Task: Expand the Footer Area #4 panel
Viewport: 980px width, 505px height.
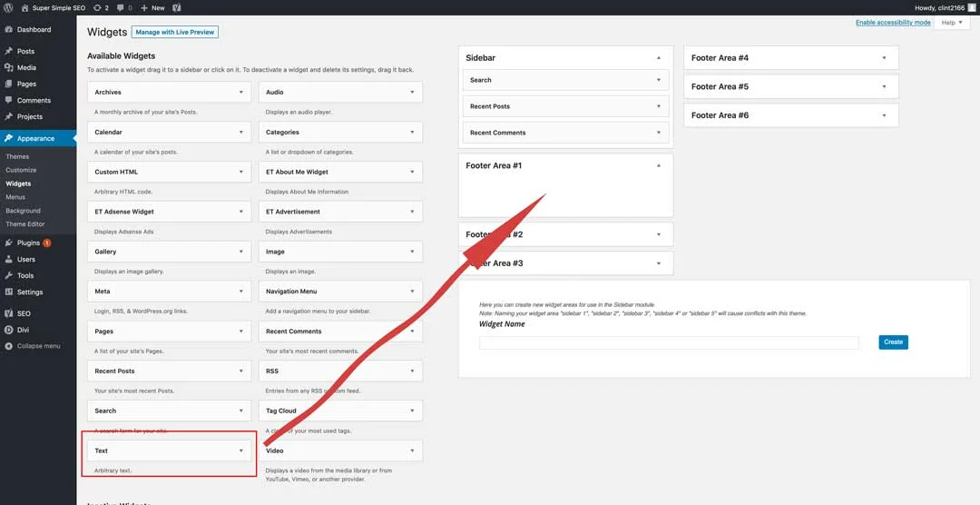Action: pyautogui.click(x=885, y=57)
